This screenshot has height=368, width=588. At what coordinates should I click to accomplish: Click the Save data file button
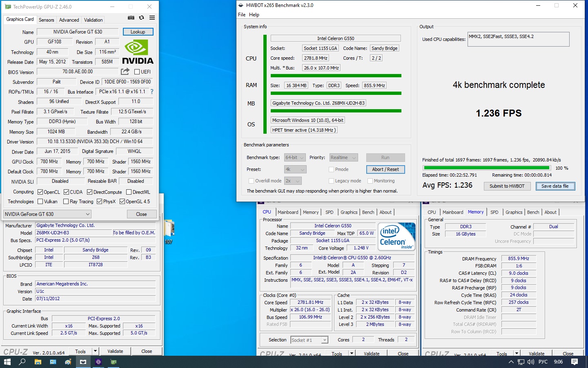point(555,186)
